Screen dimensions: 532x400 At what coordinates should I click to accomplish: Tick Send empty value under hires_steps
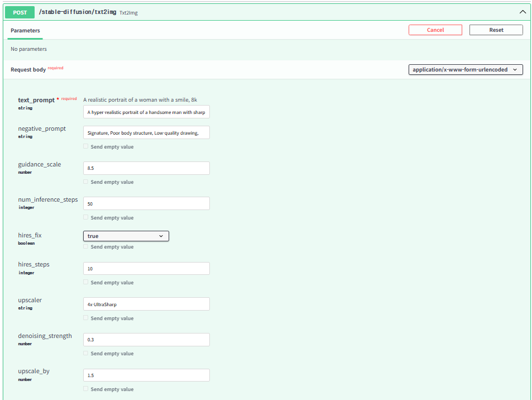86,282
